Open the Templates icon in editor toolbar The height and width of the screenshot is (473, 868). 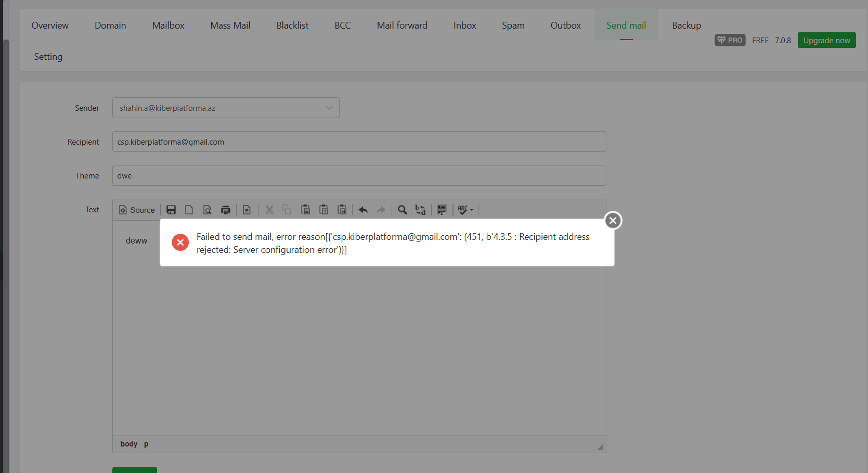247,210
